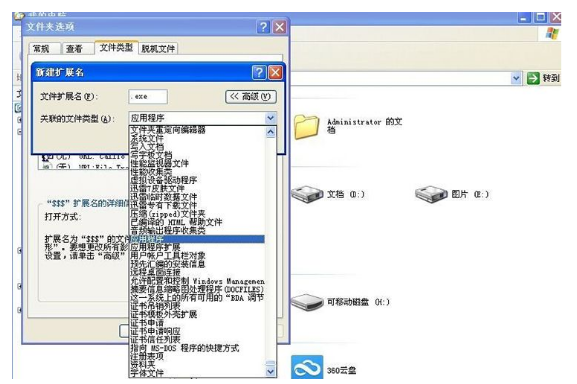Viewport: 577px width, 384px height.
Task: Choose 指向 MS-DOS 程序的快捷方式 entry
Action: pos(197,348)
